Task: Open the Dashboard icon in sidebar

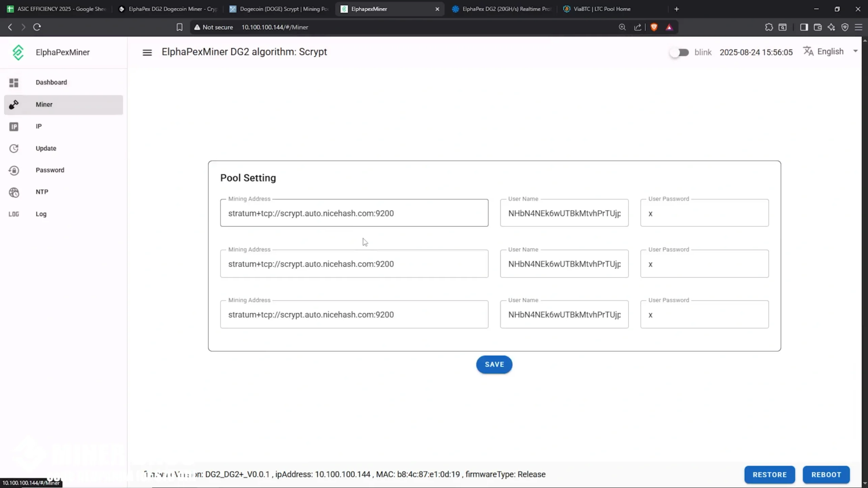Action: (14, 83)
